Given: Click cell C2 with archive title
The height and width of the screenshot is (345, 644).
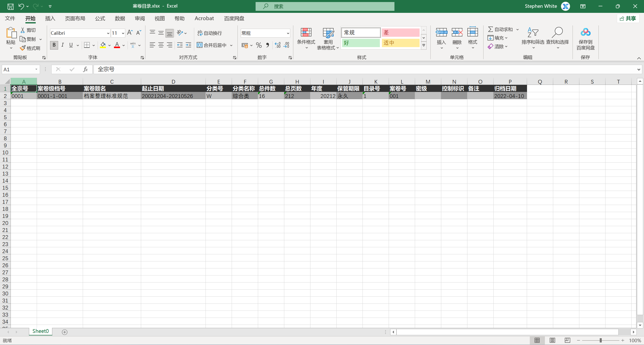Looking at the screenshot, I should point(112,96).
